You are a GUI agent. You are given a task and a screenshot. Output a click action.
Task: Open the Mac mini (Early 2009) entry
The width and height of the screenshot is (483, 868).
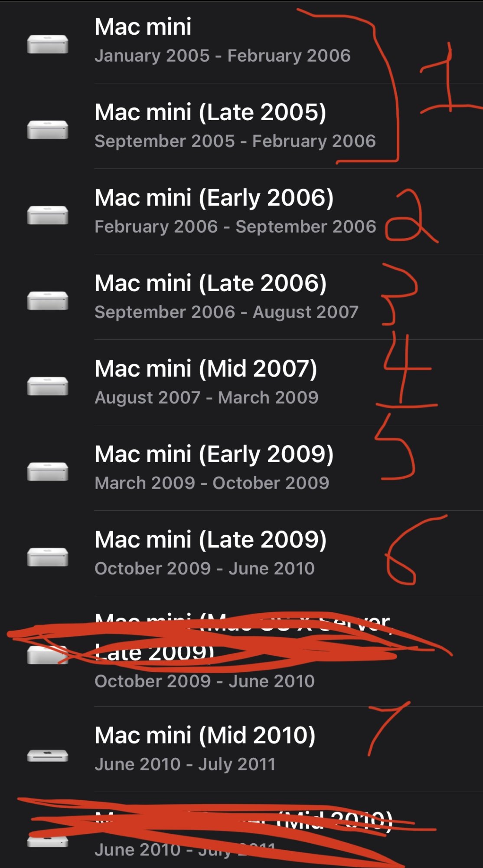(241, 468)
